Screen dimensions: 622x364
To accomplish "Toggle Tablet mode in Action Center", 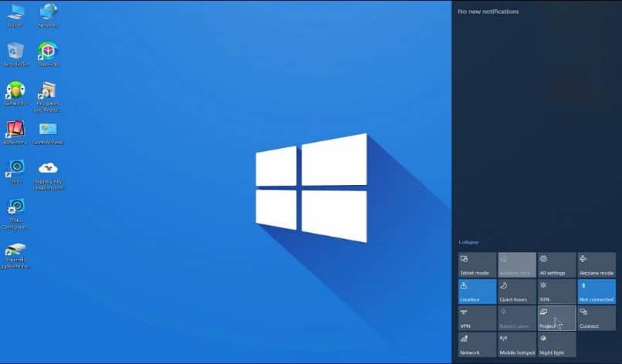I will coord(477,265).
